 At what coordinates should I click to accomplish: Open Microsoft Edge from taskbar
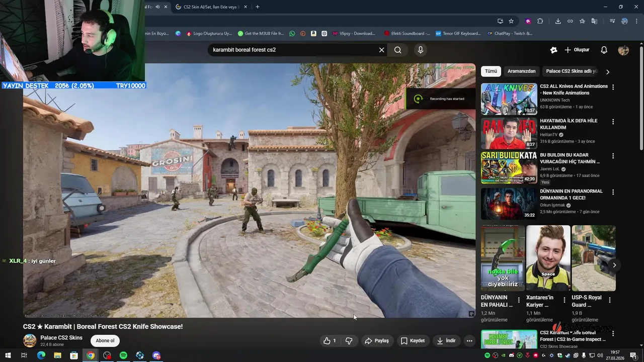pyautogui.click(x=41, y=355)
